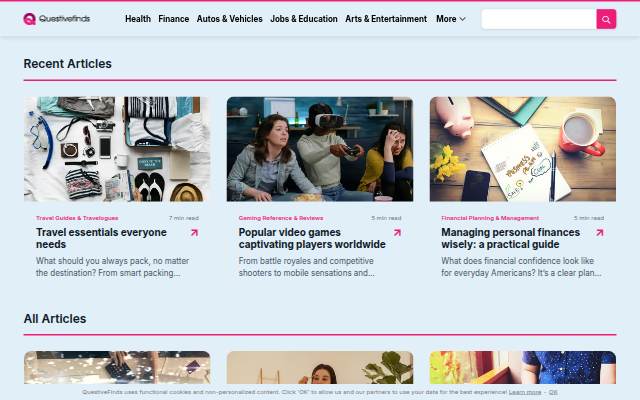Click 'What does financial confidence look like' excerpt
Screen dimensions: 640x400
tap(521, 267)
